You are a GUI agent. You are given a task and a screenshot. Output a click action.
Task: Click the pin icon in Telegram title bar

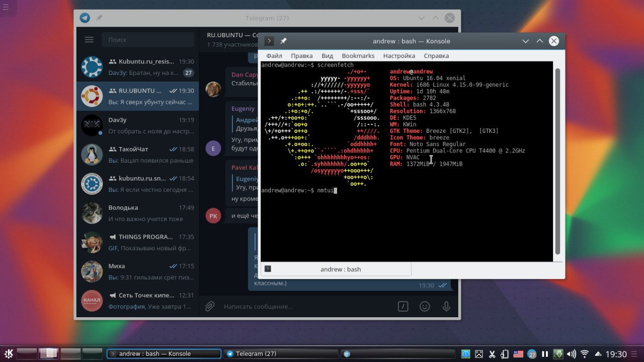click(99, 18)
